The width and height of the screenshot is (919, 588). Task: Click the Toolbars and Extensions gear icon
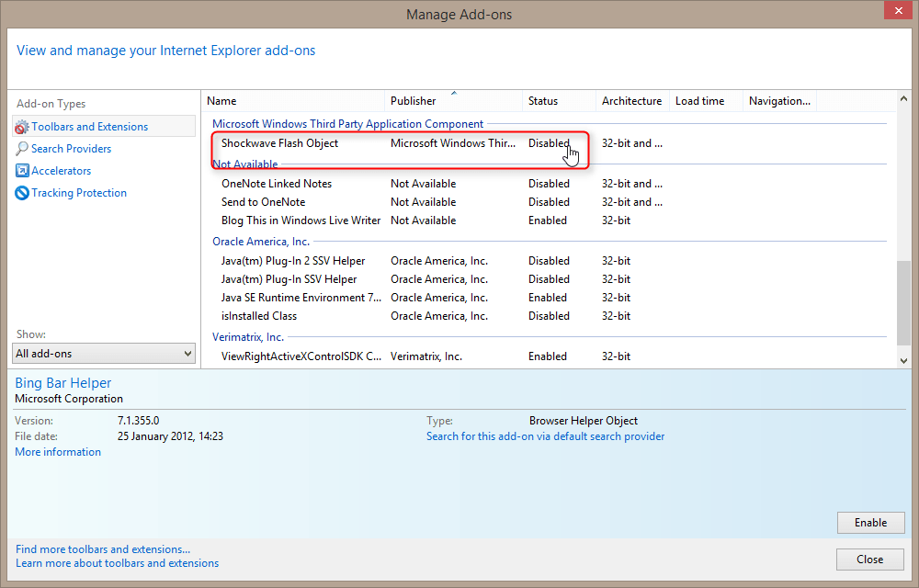(x=22, y=127)
